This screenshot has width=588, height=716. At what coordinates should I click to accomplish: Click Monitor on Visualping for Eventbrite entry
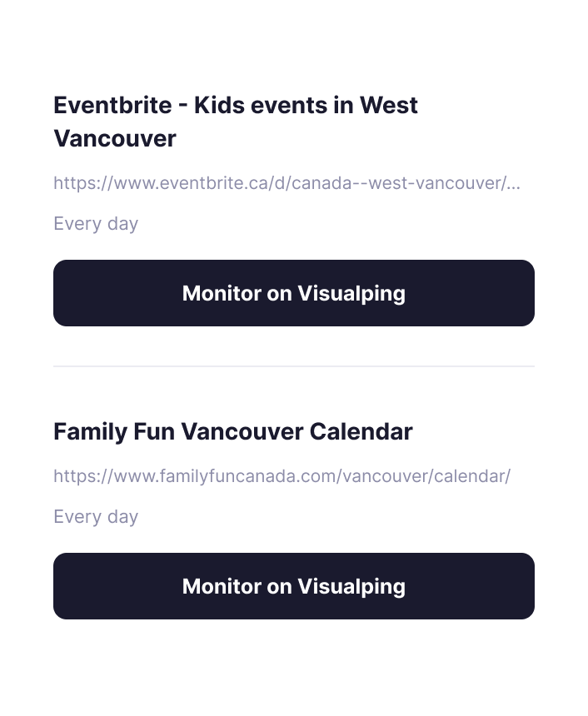point(293,293)
